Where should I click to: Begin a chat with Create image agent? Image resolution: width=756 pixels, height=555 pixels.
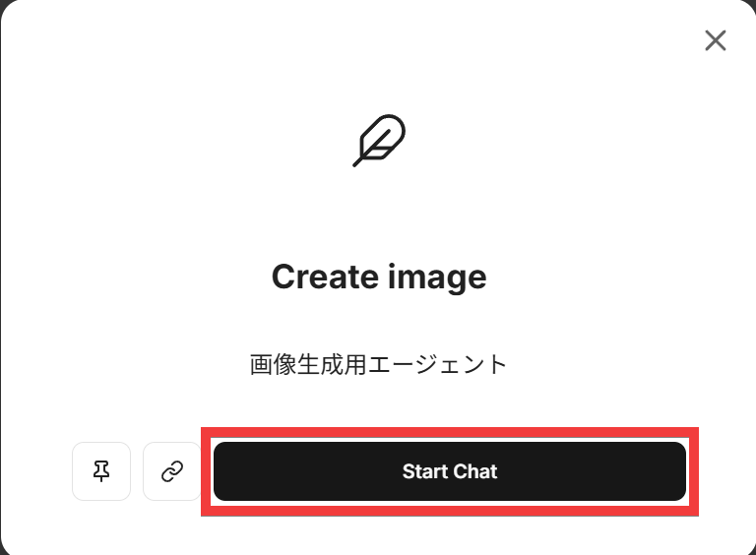pos(450,471)
